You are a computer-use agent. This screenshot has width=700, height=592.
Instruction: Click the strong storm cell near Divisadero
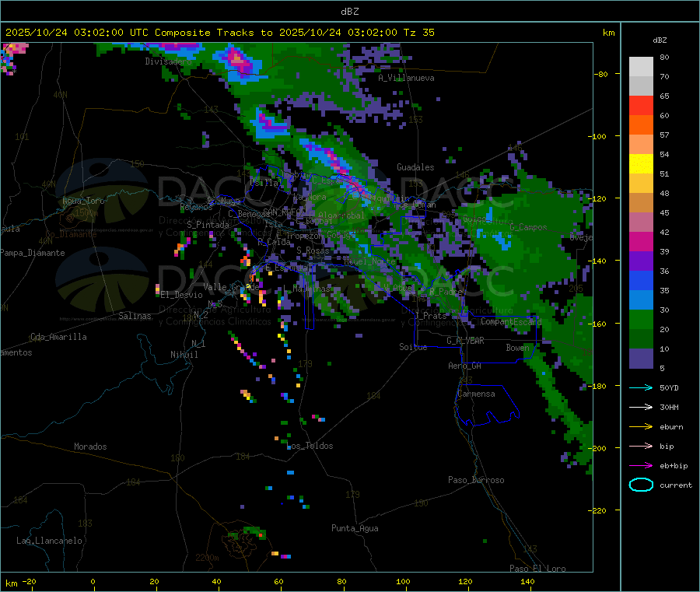pos(239,61)
